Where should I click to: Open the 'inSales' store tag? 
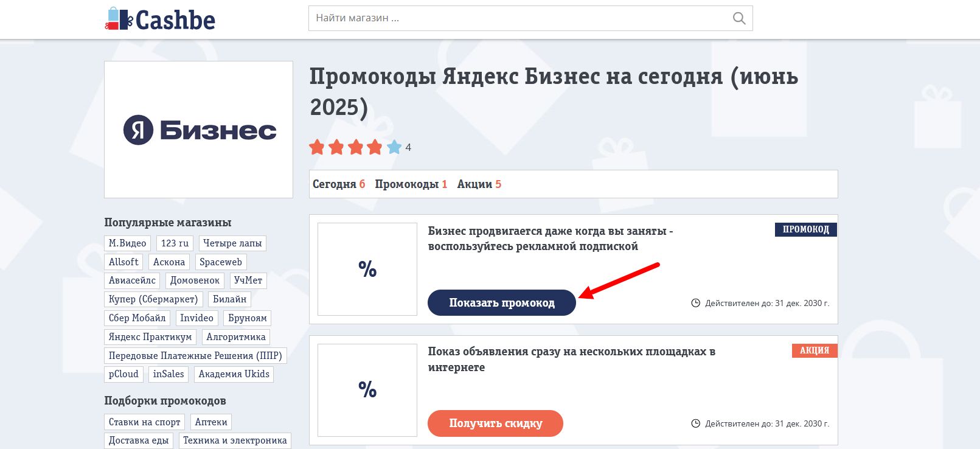pos(169,374)
